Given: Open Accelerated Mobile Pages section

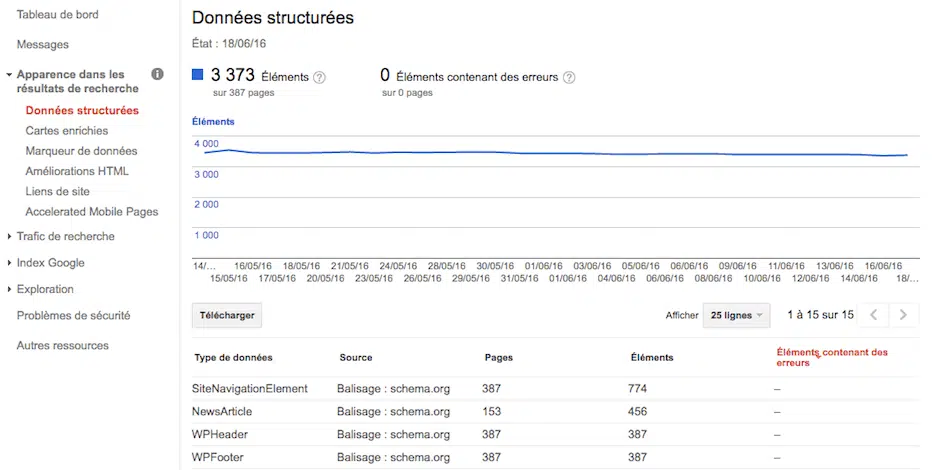Looking at the screenshot, I should pos(92,212).
